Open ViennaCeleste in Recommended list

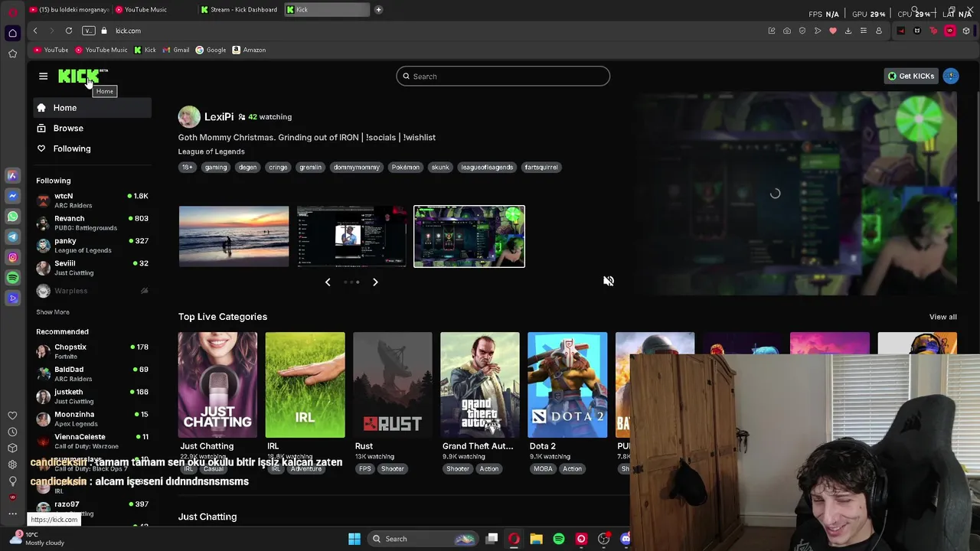pyautogui.click(x=92, y=441)
